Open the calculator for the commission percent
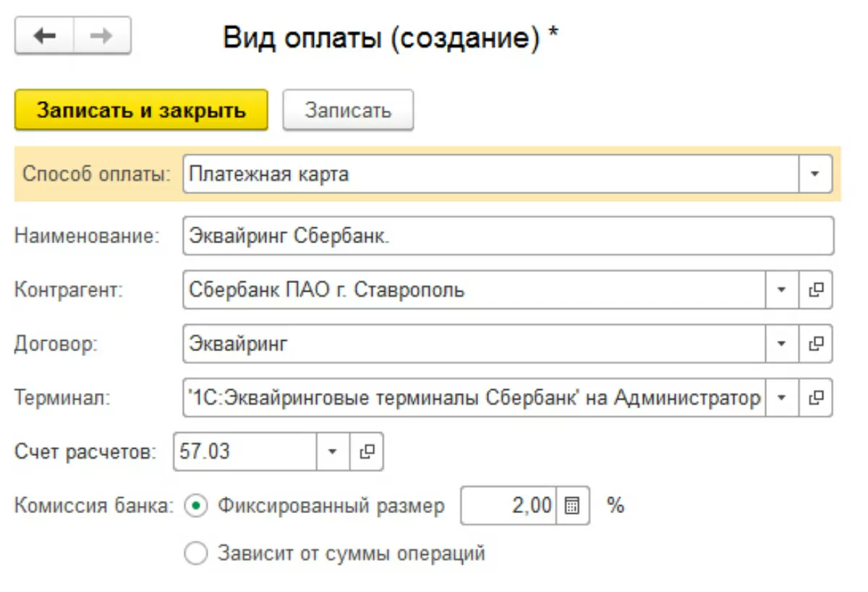 click(572, 506)
